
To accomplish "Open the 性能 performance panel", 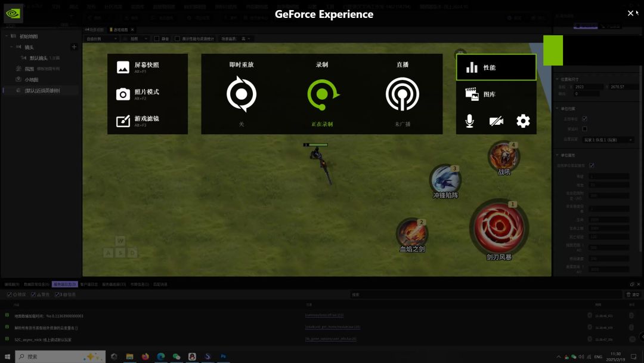I will [x=496, y=67].
